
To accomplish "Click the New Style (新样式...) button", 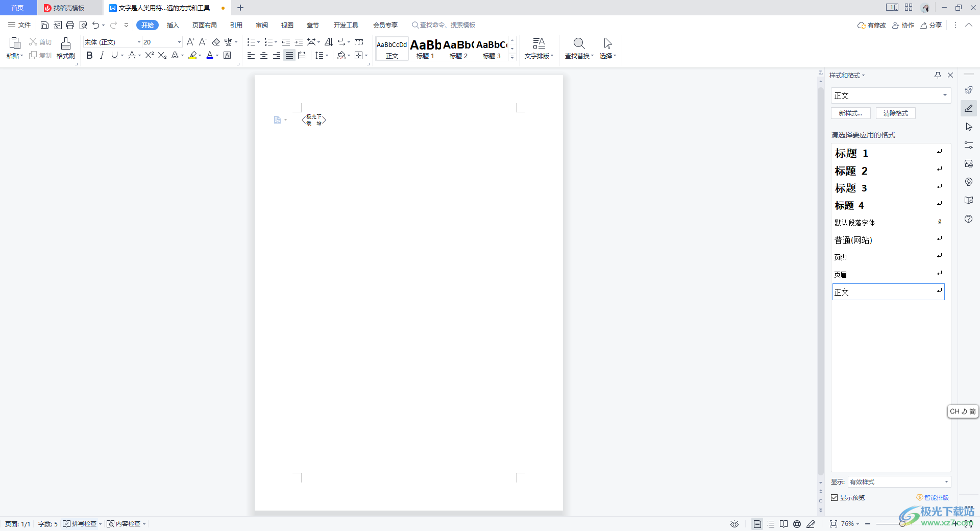I will point(850,113).
